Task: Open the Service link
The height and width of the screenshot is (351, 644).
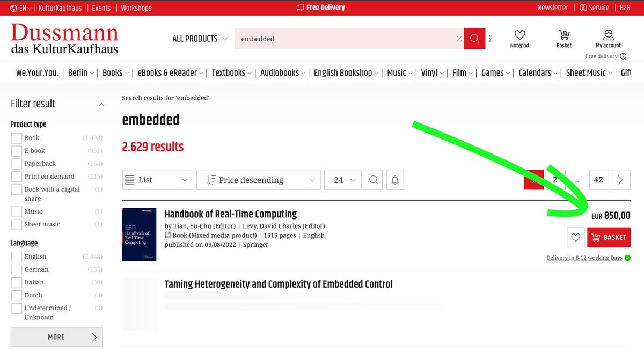Action: pos(594,8)
